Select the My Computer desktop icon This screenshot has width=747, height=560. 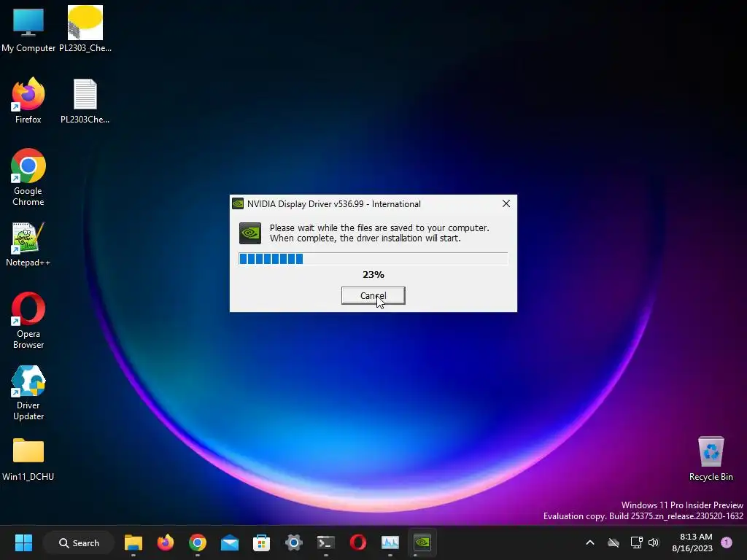[x=28, y=29]
